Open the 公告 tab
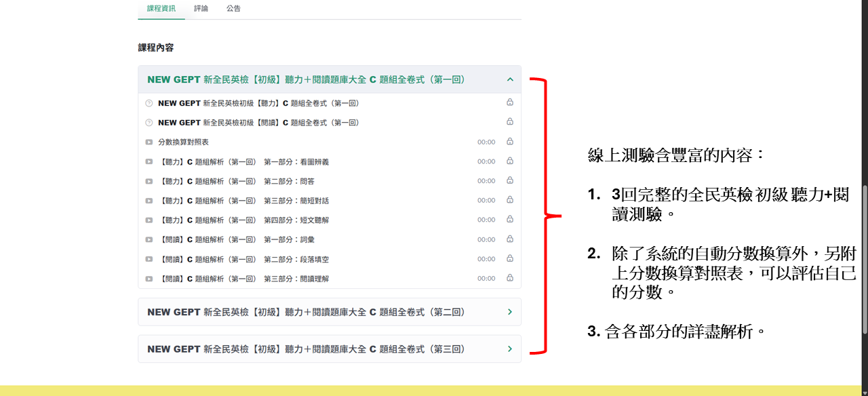The width and height of the screenshot is (868, 396). (233, 9)
